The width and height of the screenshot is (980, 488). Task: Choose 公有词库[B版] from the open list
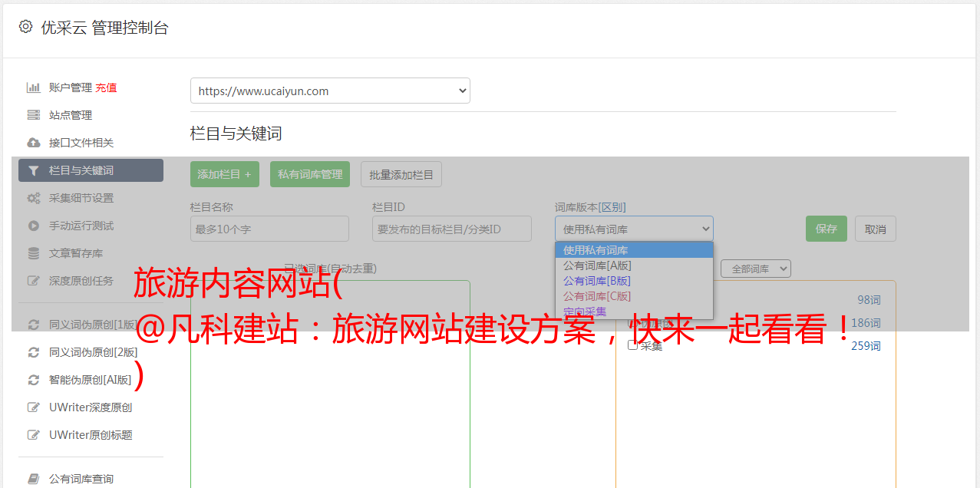[634, 281]
